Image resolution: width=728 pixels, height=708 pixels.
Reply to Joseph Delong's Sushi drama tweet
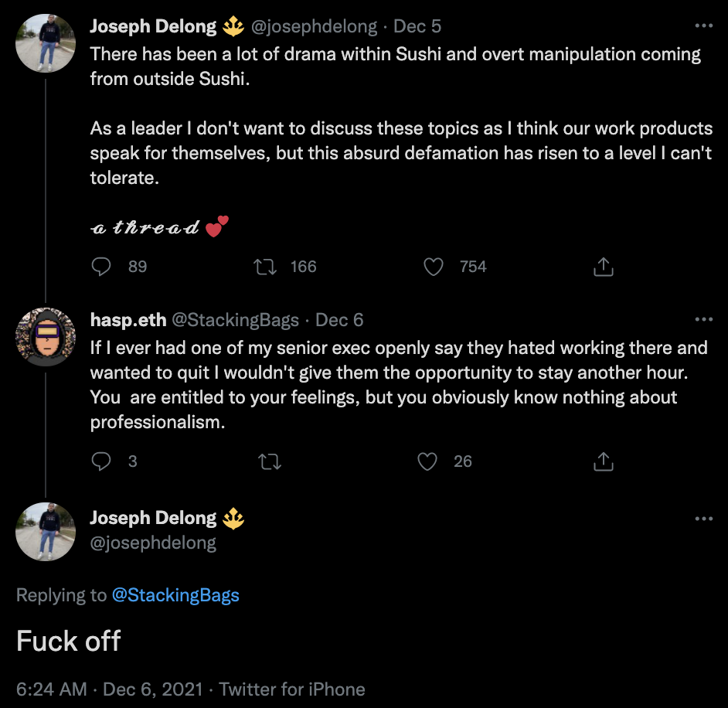(102, 267)
